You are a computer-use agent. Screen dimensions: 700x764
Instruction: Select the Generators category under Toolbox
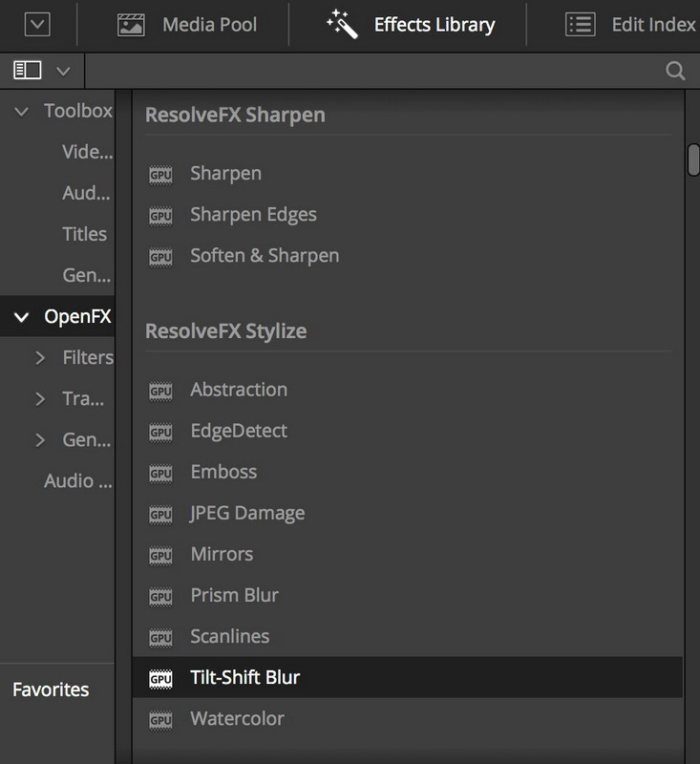coord(87,275)
